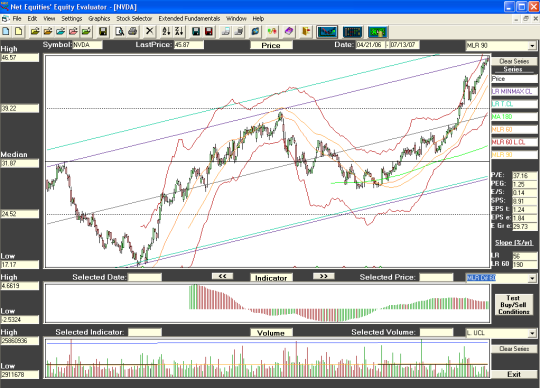Open the MLR Diff60 indicator dropdown
Image resolution: width=540 pixels, height=388 pixels.
pyautogui.click(x=532, y=278)
